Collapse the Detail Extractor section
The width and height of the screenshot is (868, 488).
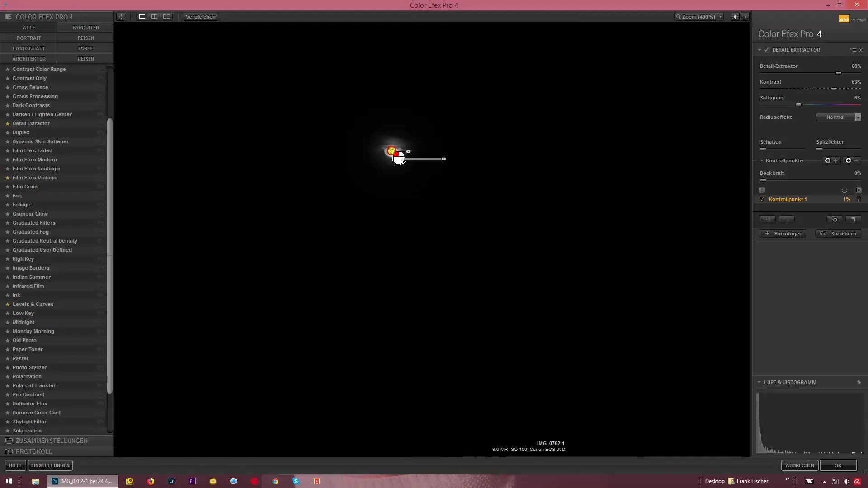tap(759, 50)
